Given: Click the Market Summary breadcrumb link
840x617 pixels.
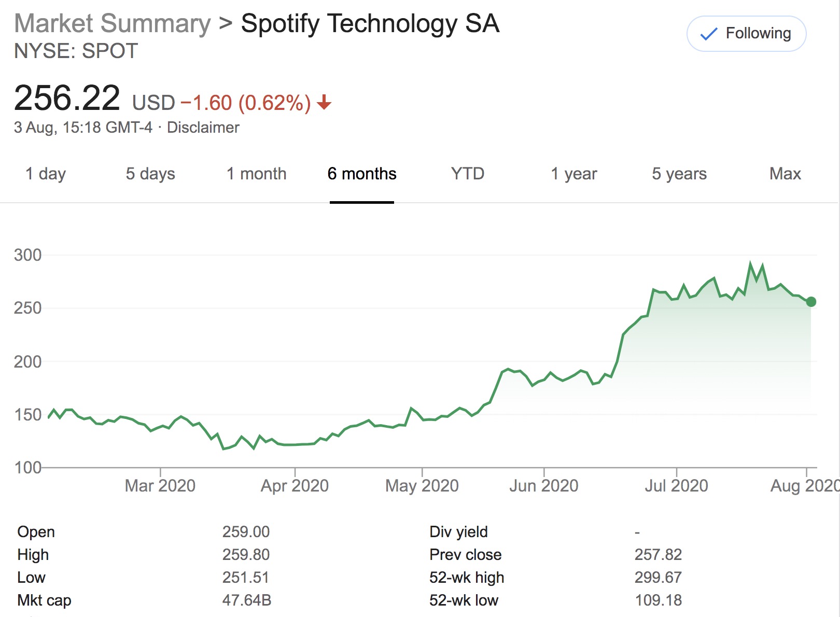Looking at the screenshot, I should tap(113, 24).
